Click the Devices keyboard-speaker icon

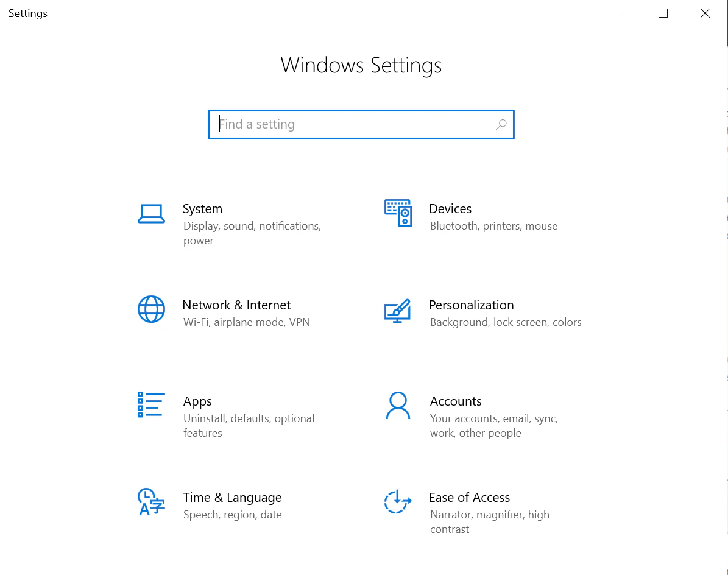coord(398,213)
